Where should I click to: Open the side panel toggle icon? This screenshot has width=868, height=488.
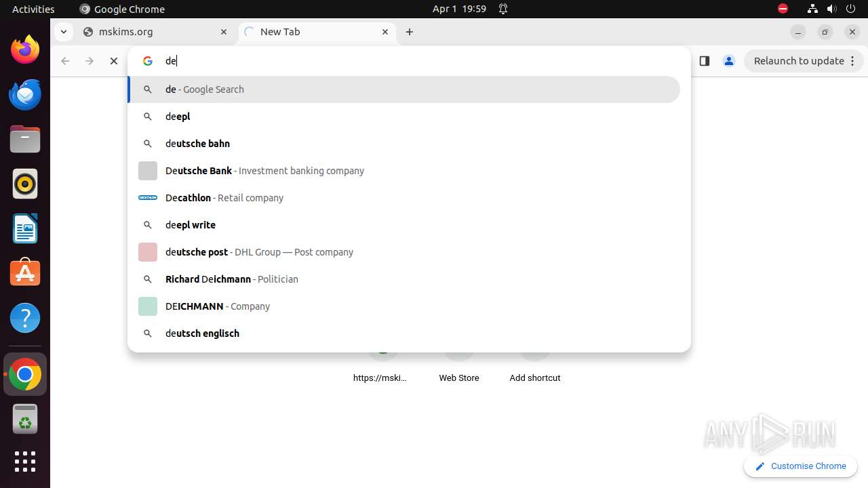tap(705, 61)
